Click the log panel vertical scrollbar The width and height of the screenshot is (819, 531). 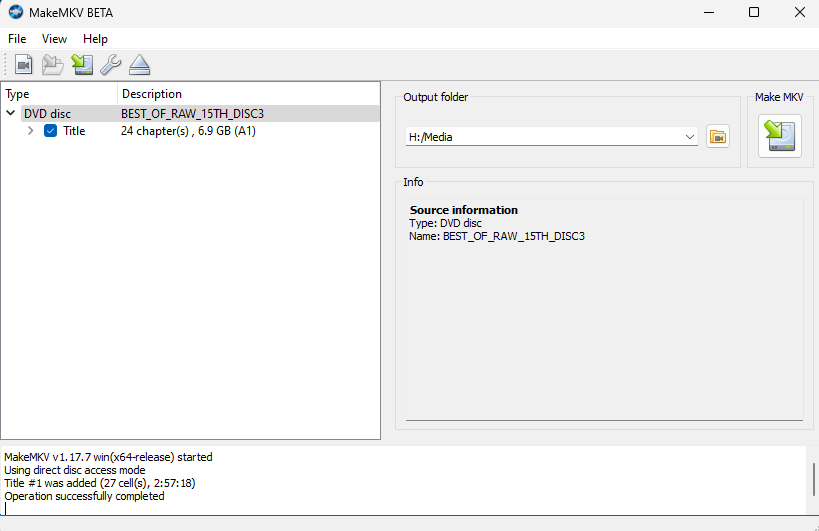(812, 481)
